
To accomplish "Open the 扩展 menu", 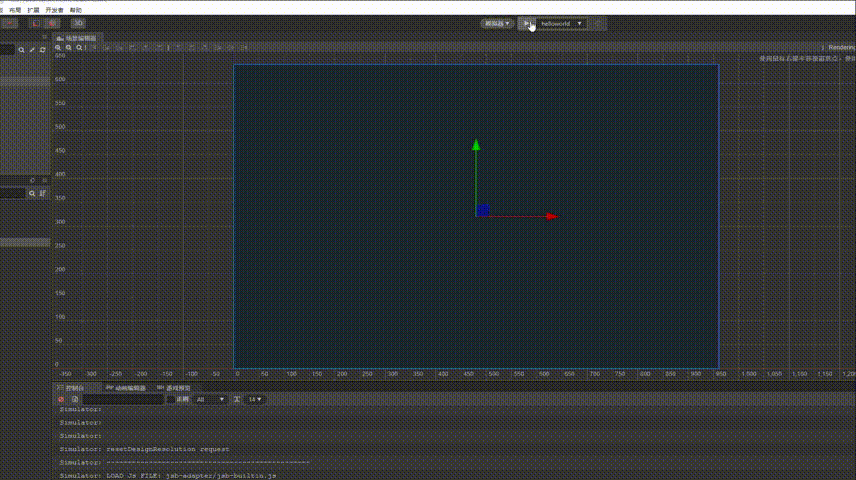I will point(33,10).
